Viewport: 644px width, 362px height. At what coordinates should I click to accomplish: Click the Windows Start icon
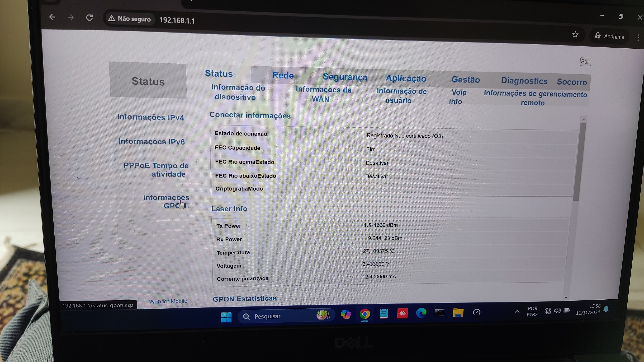click(226, 317)
